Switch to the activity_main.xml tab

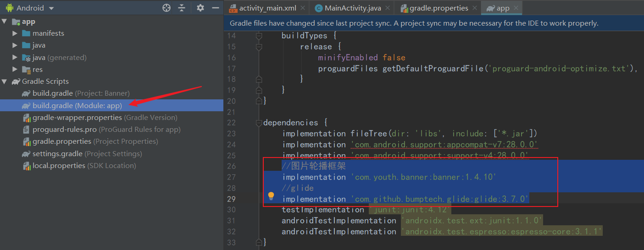tap(268, 8)
